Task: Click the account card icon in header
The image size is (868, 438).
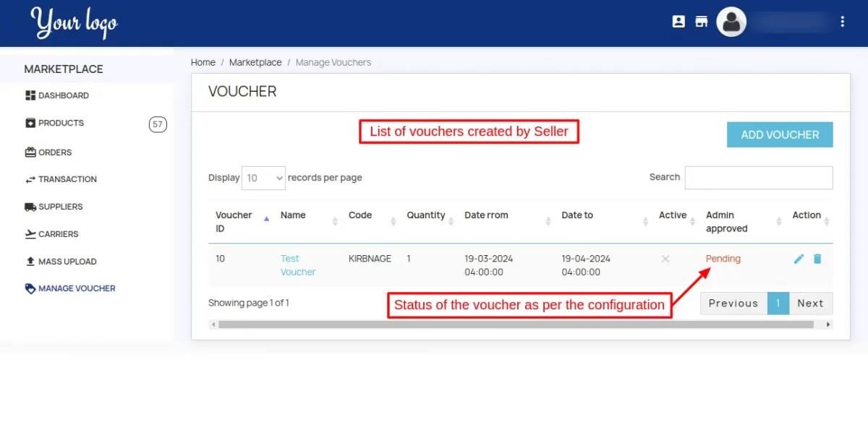Action: coord(678,22)
